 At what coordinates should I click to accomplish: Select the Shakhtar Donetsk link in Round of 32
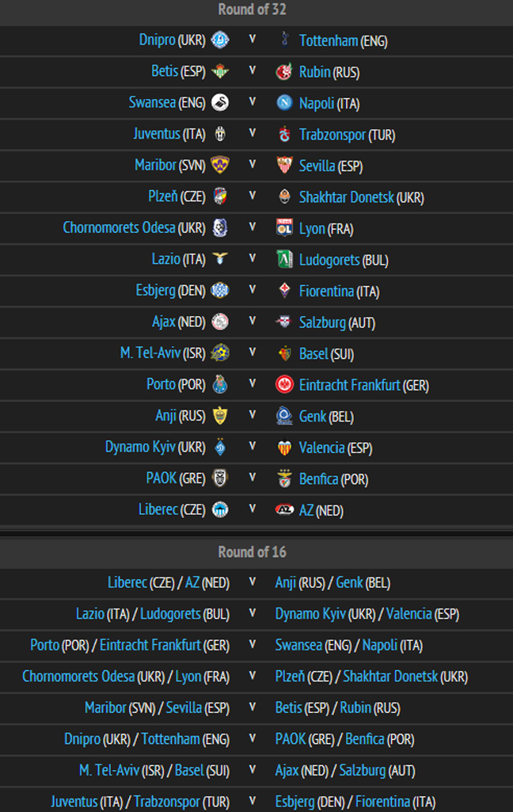pos(346,196)
